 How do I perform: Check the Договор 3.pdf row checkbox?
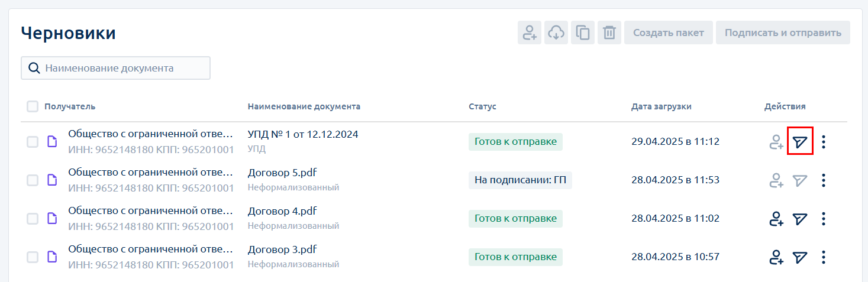tap(33, 257)
